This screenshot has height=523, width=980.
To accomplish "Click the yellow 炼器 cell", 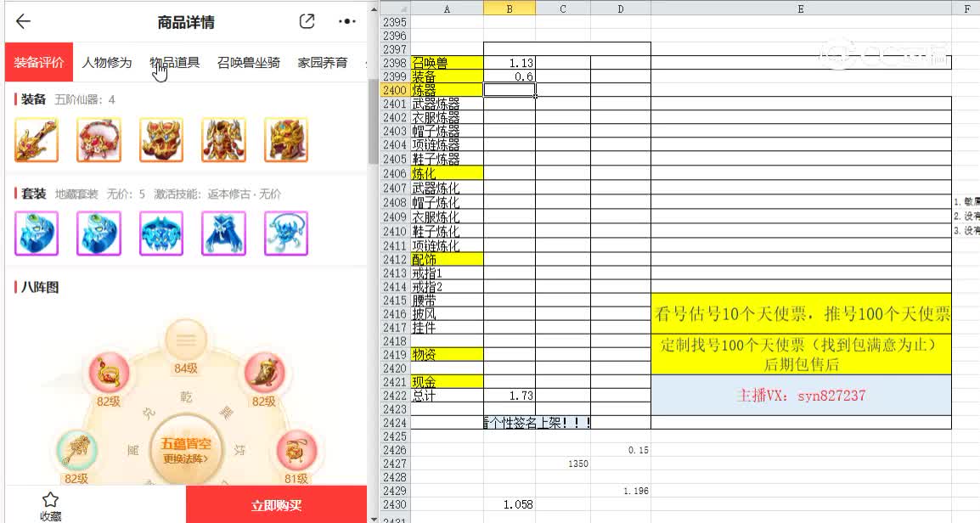I will pos(447,90).
